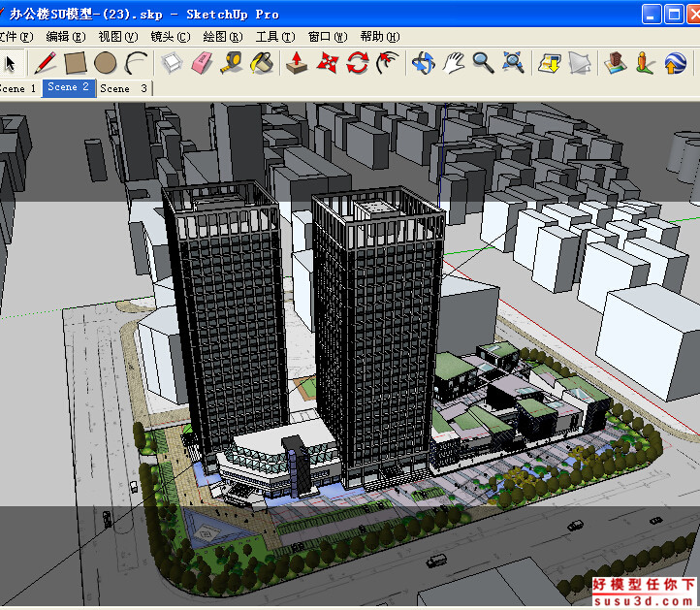
Task: Click the Toggle Terrain icon
Action: (616, 63)
